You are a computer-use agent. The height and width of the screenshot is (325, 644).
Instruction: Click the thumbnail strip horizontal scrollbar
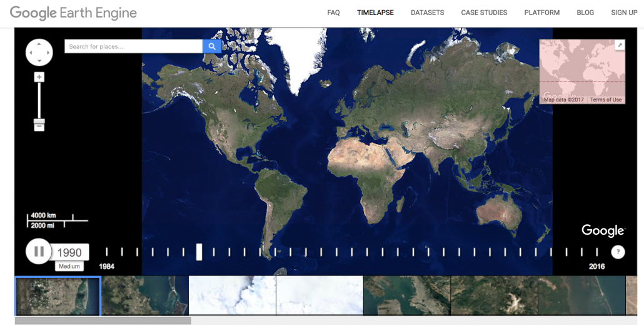click(103, 321)
